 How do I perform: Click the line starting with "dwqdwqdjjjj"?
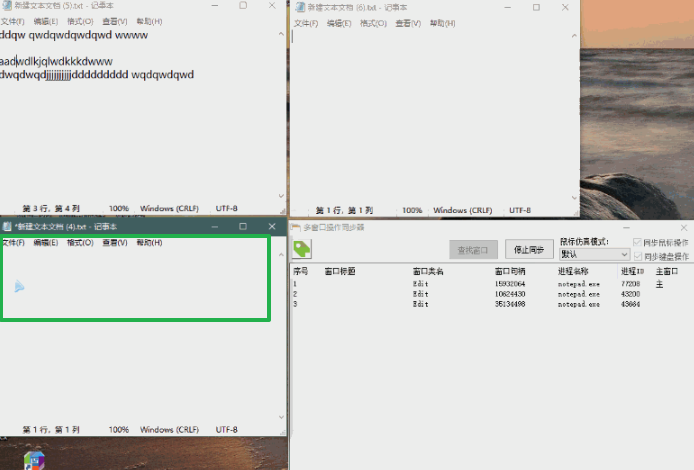(x=97, y=74)
